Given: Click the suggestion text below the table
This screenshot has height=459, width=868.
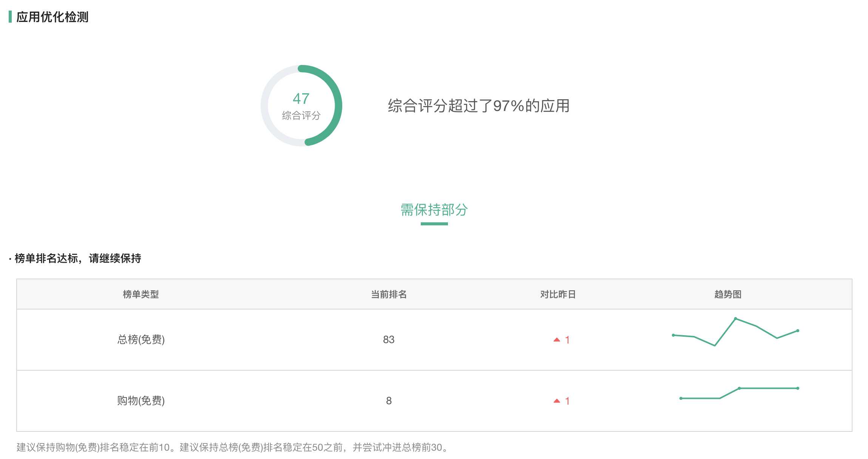Looking at the screenshot, I should tap(232, 448).
